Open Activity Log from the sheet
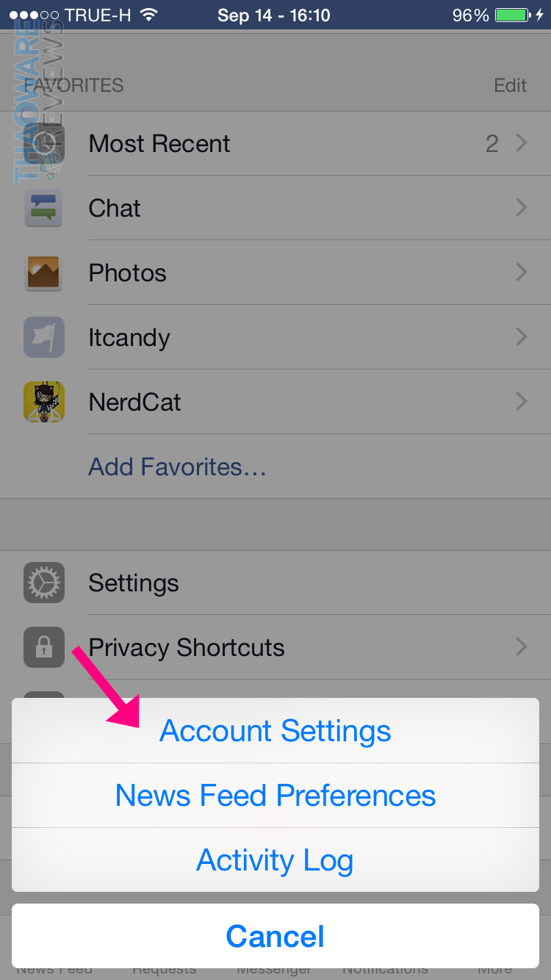Image resolution: width=551 pixels, height=980 pixels. point(275,860)
